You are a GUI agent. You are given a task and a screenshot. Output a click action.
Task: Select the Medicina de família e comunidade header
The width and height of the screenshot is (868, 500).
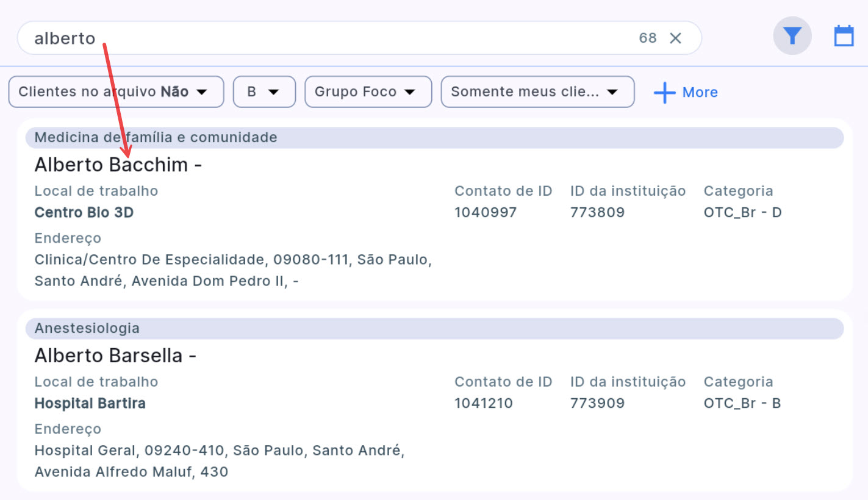tap(156, 138)
